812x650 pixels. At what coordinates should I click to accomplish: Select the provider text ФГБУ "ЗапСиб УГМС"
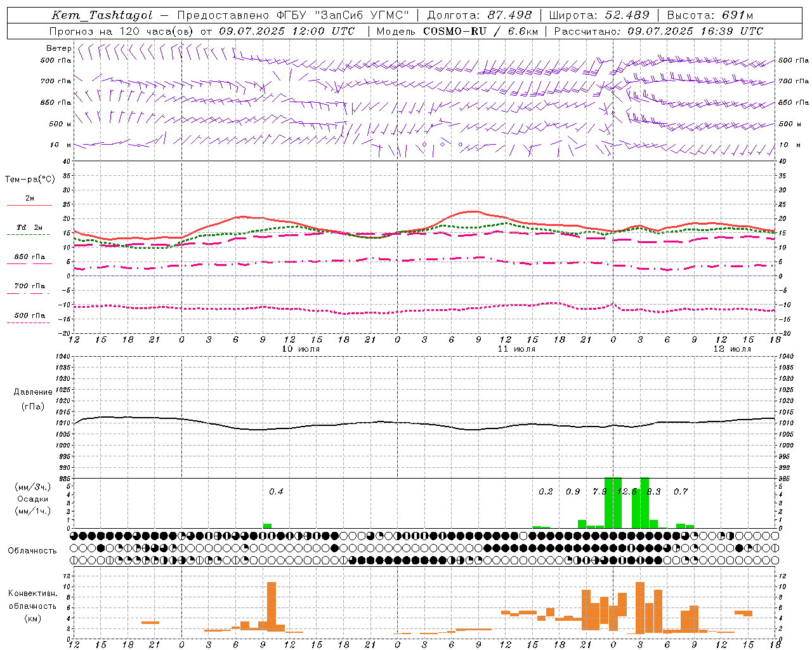coord(343,15)
